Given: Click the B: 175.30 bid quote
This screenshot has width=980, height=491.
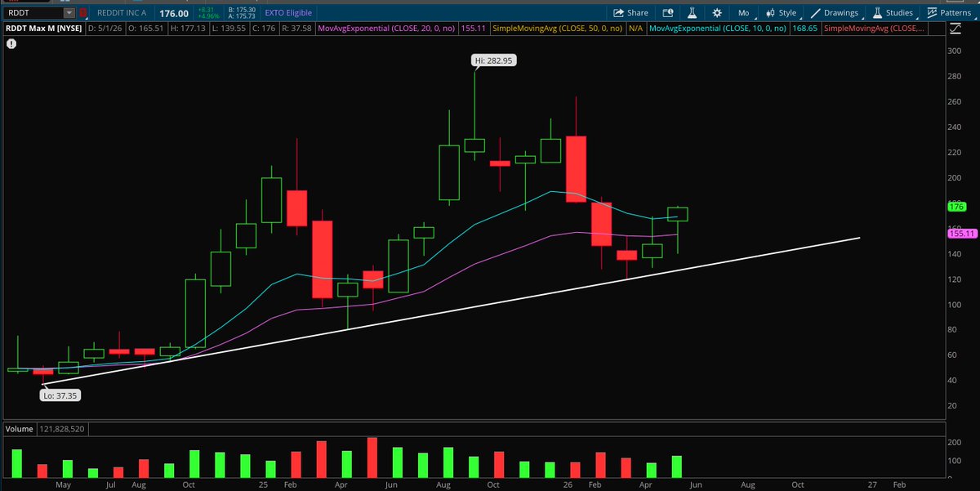Looking at the screenshot, I should pos(243,10).
